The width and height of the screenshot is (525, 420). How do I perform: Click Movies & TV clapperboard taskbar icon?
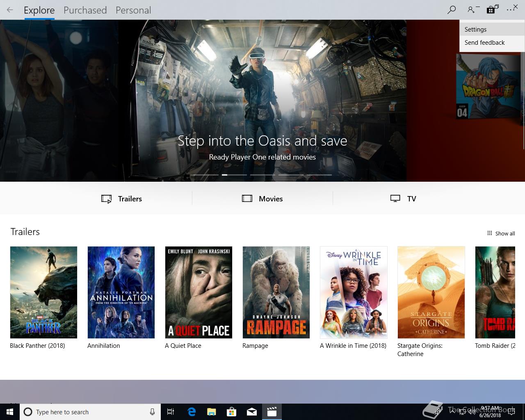click(272, 412)
